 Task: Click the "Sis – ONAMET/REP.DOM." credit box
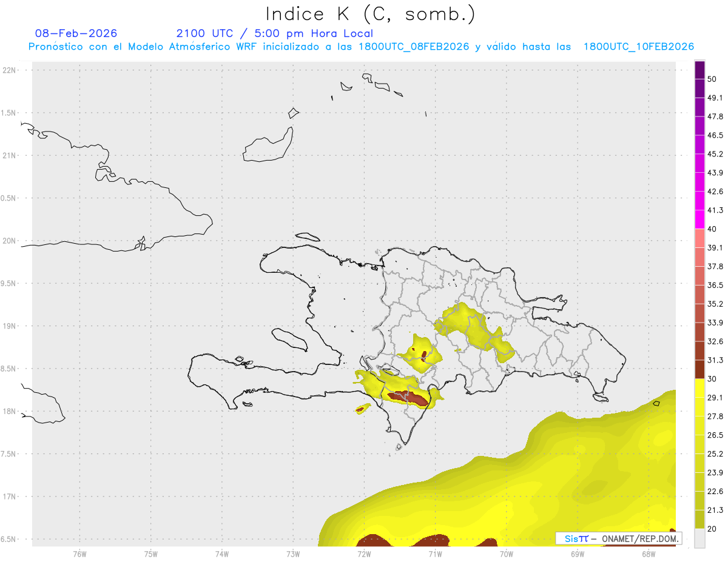tap(619, 538)
